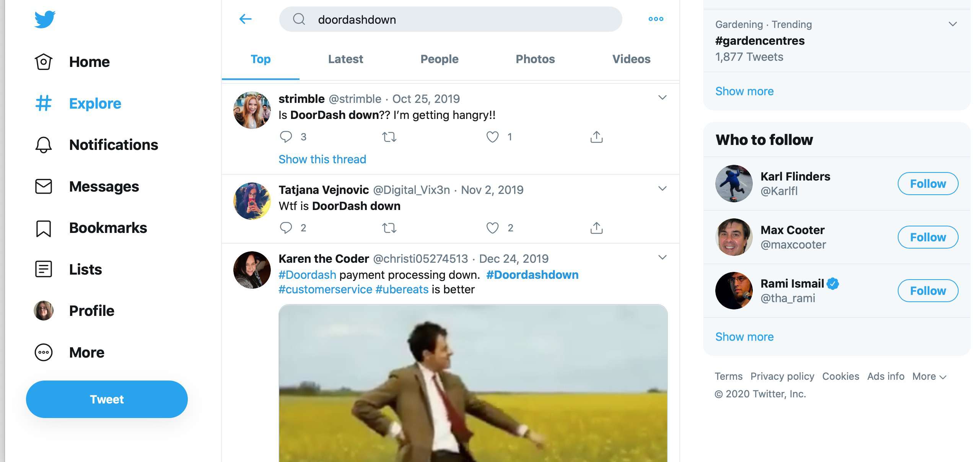Click the Tweet compose button

pyautogui.click(x=106, y=398)
